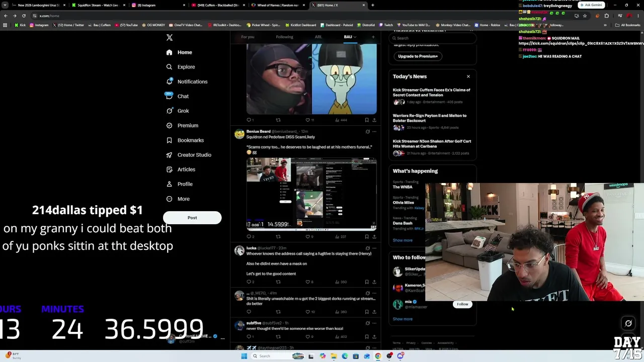Open Grok in the X sidebar
Viewport: 644px width, 362px height.
tap(177, 111)
